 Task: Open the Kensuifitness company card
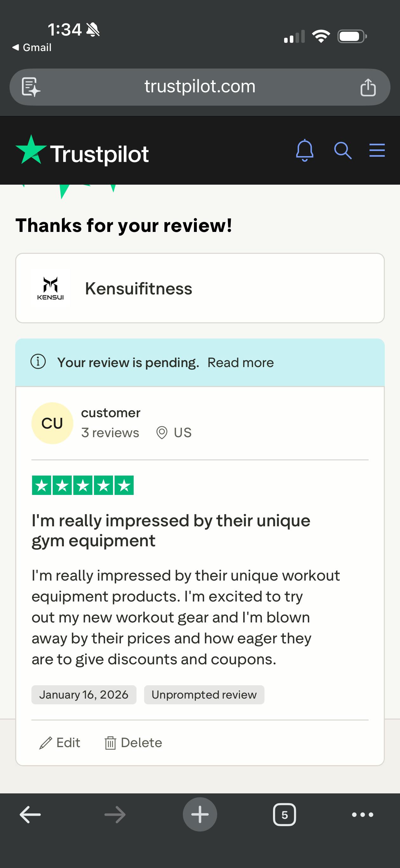(200, 288)
